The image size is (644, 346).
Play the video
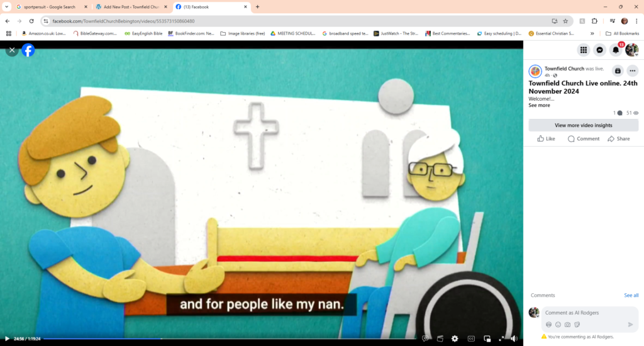tap(7, 338)
